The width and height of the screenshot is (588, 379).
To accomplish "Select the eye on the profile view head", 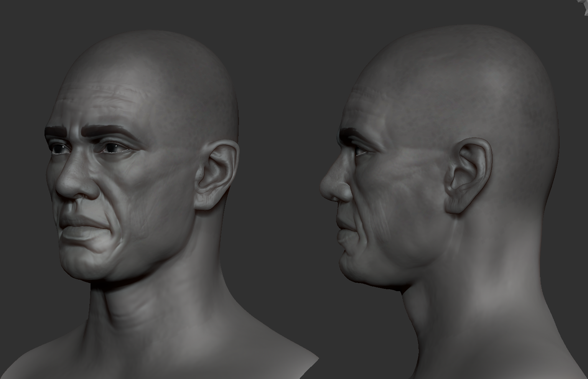I will [361, 151].
